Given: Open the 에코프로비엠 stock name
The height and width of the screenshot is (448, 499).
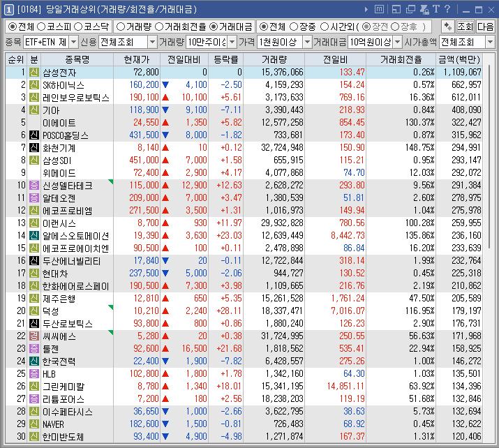Looking at the screenshot, I should (68, 211).
